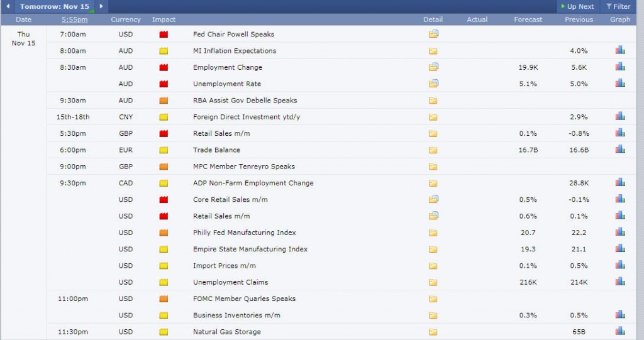
Task: Select 'Foreign Direct Investment ytd/y' event
Action: [x=247, y=117]
